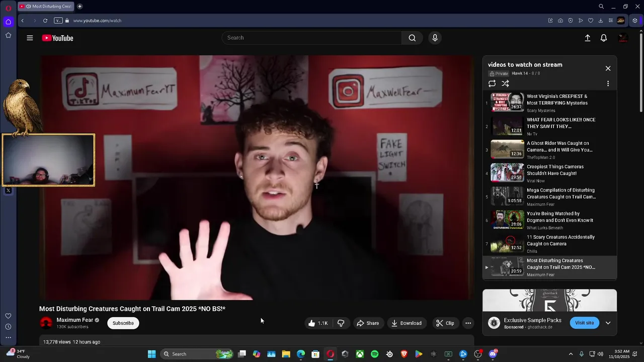Create a Clip of the video

445,323
